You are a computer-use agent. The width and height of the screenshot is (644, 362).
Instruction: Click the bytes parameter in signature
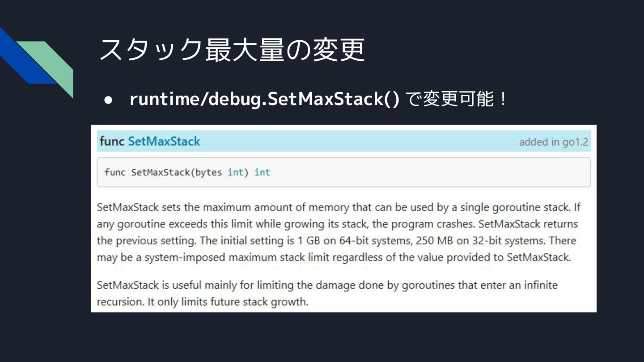208,173
